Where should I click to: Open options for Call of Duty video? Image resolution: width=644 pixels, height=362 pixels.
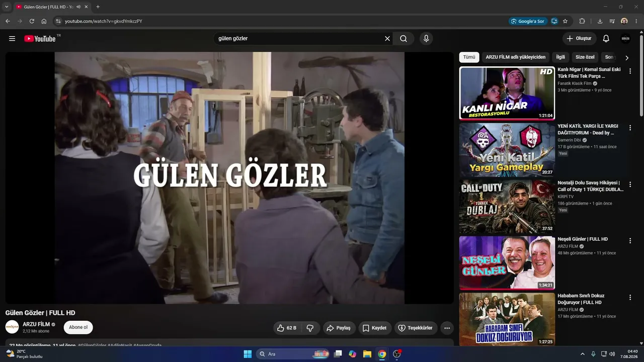coord(630,185)
